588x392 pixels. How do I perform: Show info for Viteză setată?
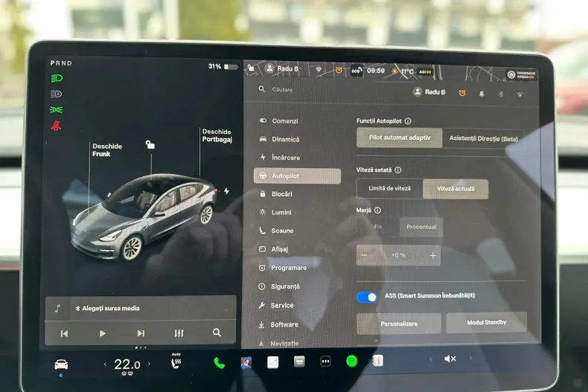tap(398, 170)
